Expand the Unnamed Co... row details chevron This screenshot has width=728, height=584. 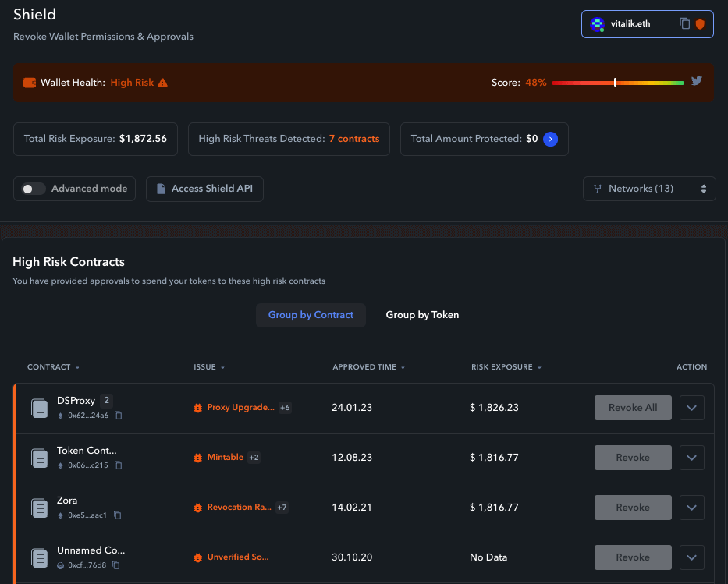pos(692,557)
